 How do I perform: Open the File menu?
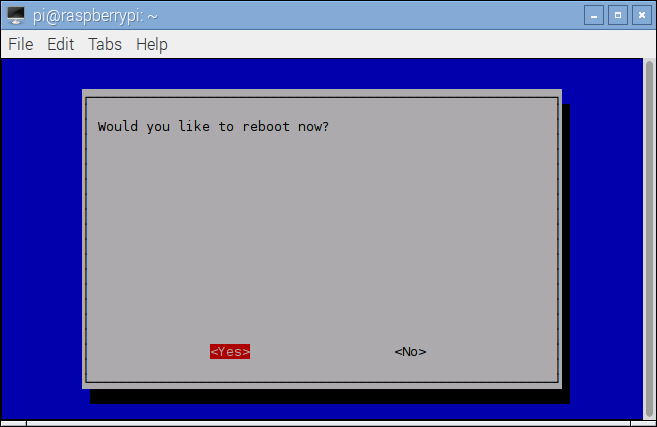(x=21, y=44)
